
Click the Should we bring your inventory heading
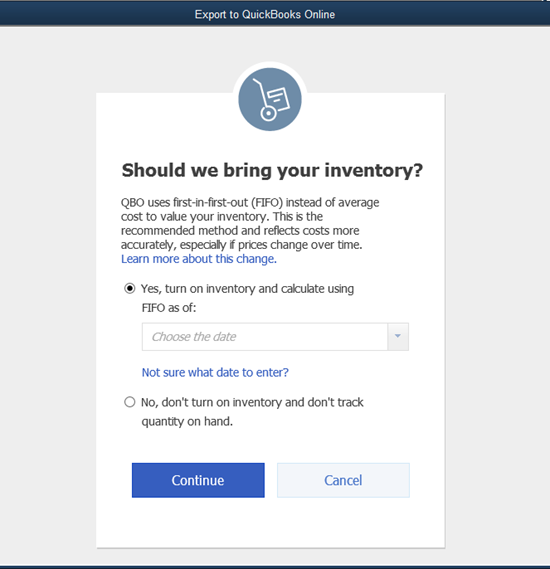[272, 171]
